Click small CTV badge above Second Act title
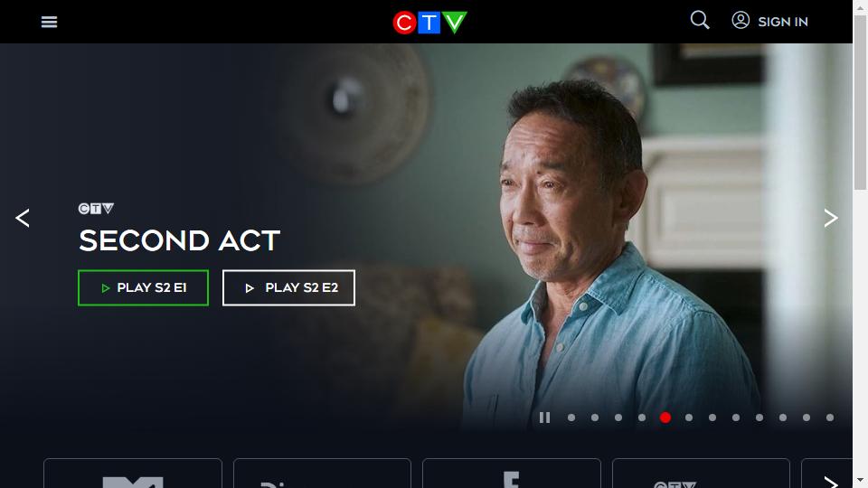The width and height of the screenshot is (868, 488). coord(97,209)
